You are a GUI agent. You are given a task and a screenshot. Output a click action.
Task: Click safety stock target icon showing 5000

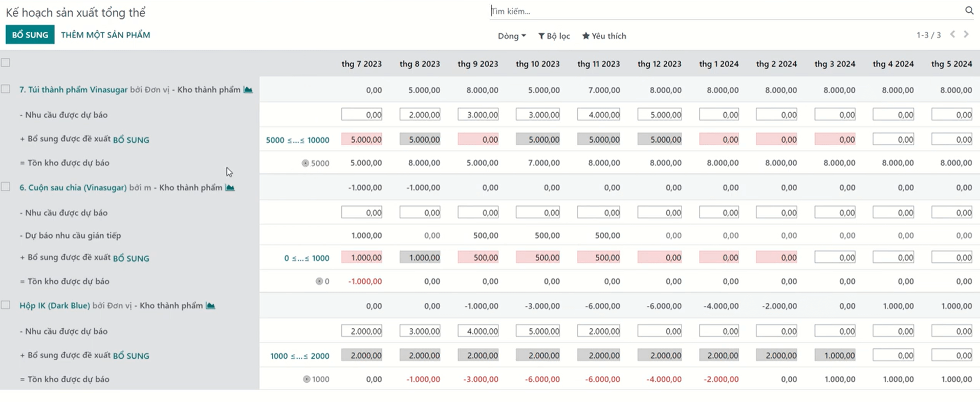306,163
